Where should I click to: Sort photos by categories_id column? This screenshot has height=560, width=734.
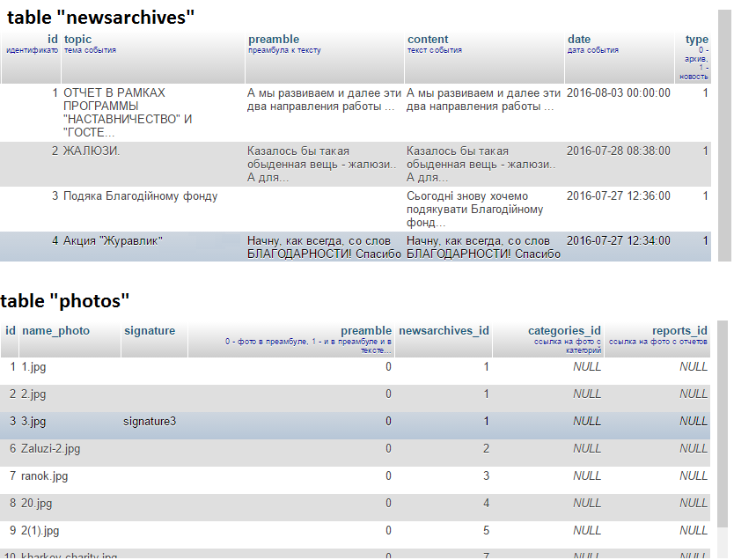[x=564, y=331]
